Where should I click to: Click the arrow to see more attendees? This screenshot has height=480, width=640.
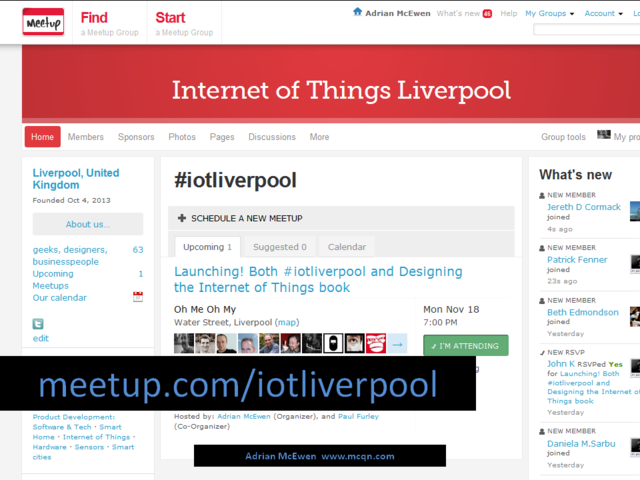[x=397, y=344]
